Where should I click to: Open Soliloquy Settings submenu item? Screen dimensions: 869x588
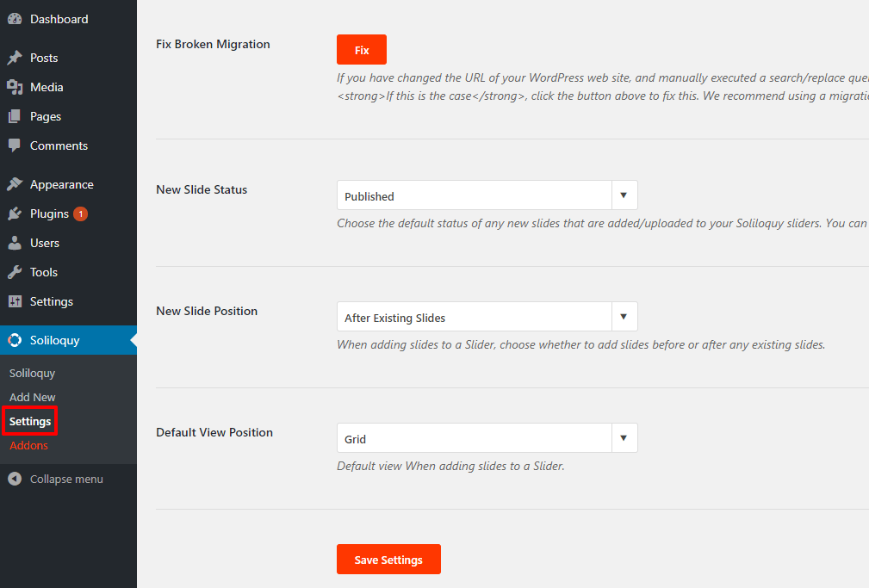[30, 421]
